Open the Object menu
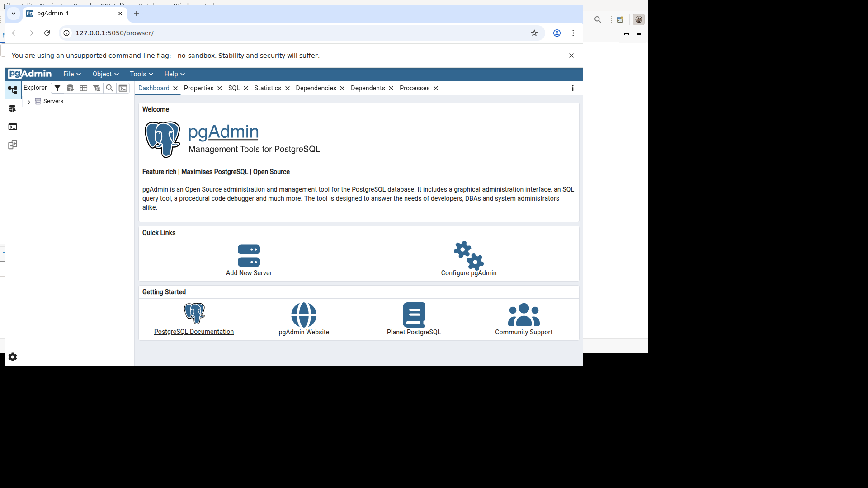The width and height of the screenshot is (868, 488). pyautogui.click(x=105, y=74)
